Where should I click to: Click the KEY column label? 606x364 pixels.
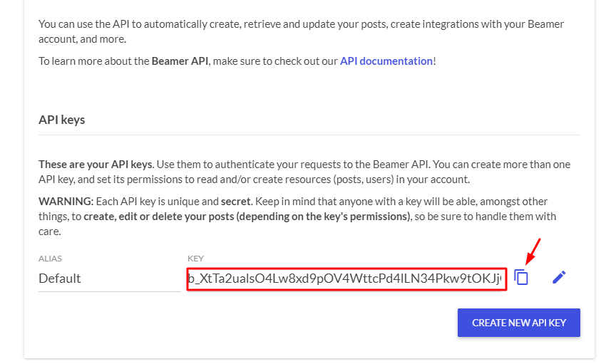point(195,259)
